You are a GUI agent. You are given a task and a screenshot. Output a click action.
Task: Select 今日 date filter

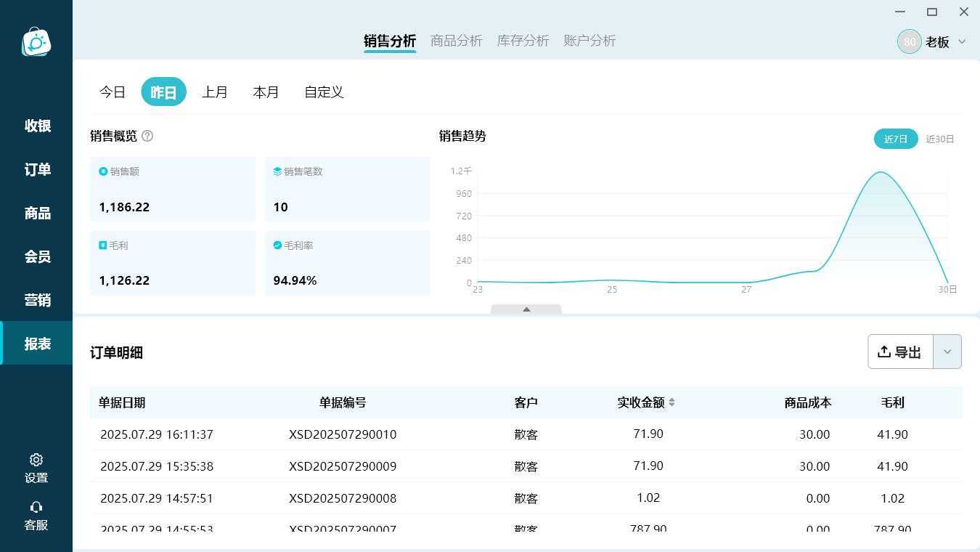click(x=113, y=92)
